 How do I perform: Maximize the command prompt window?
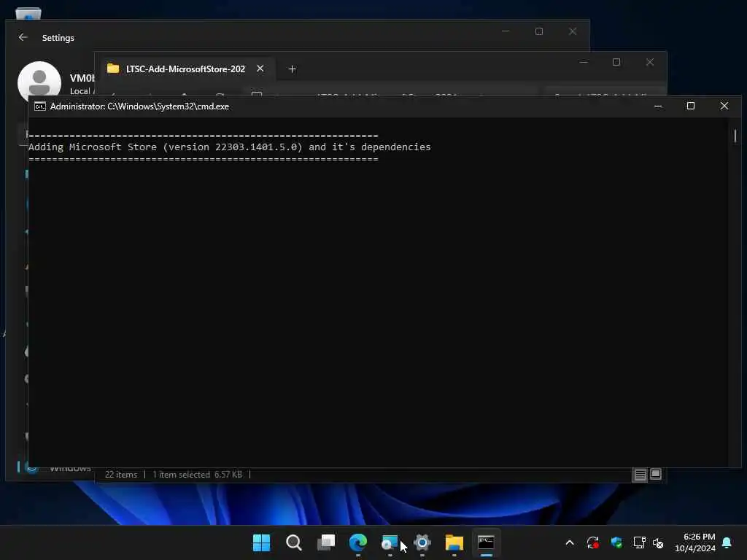tap(690, 106)
